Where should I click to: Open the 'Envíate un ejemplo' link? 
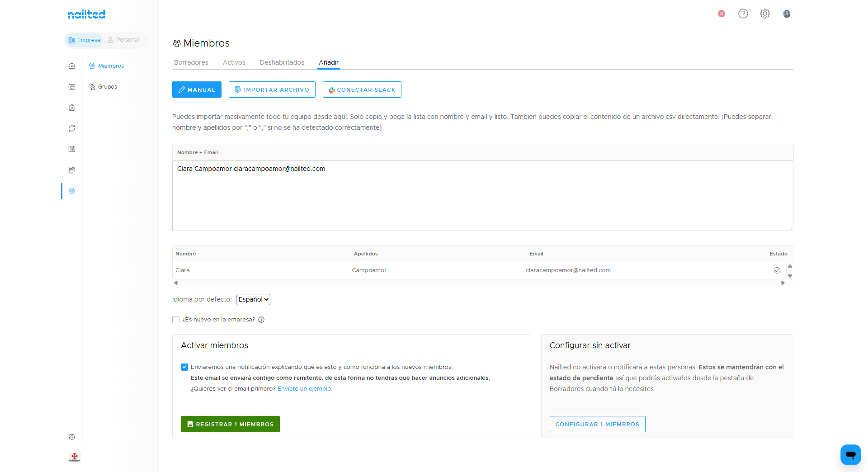[305, 389]
